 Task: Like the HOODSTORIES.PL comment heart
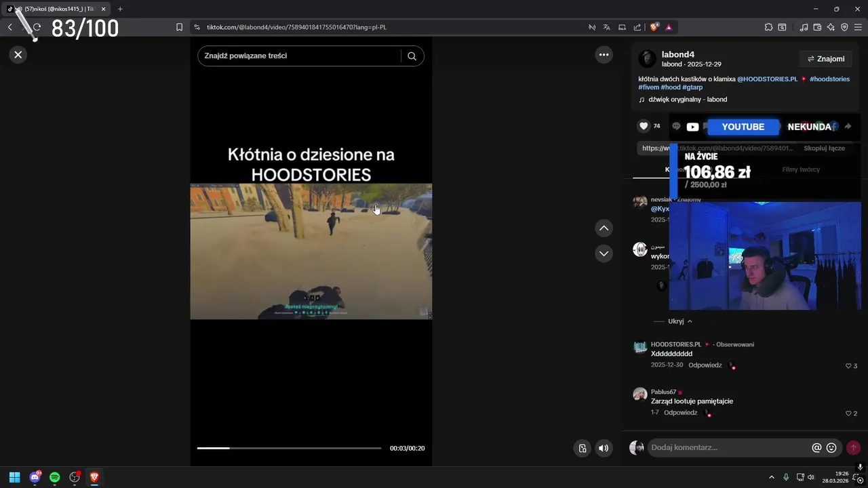848,366
